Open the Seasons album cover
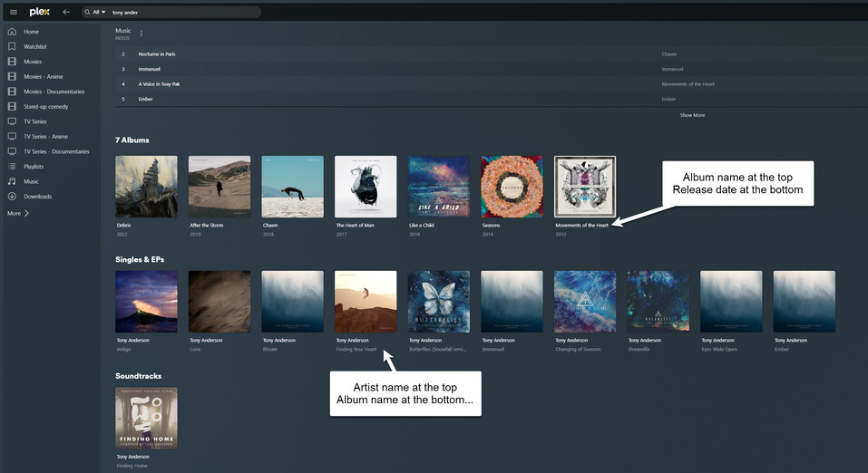 tap(512, 187)
